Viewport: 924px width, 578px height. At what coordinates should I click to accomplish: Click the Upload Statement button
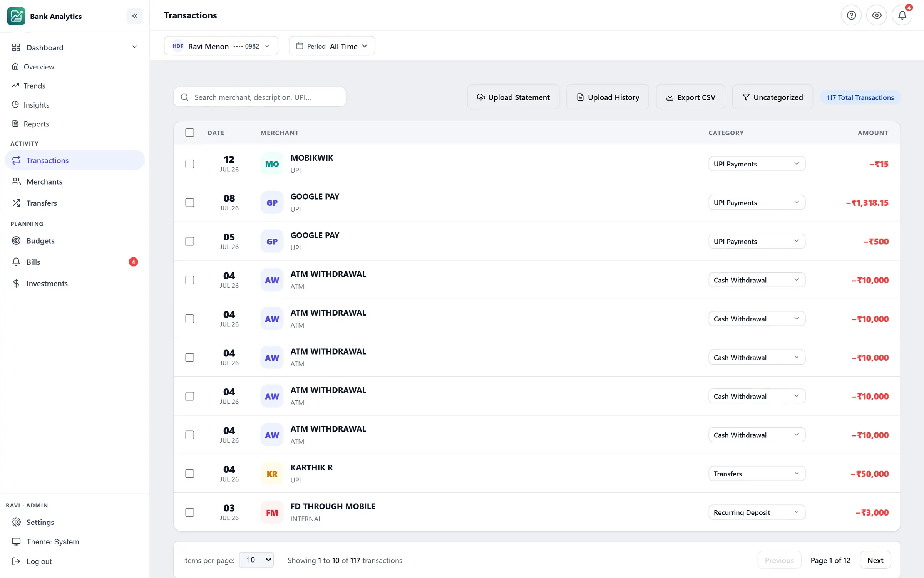(513, 97)
